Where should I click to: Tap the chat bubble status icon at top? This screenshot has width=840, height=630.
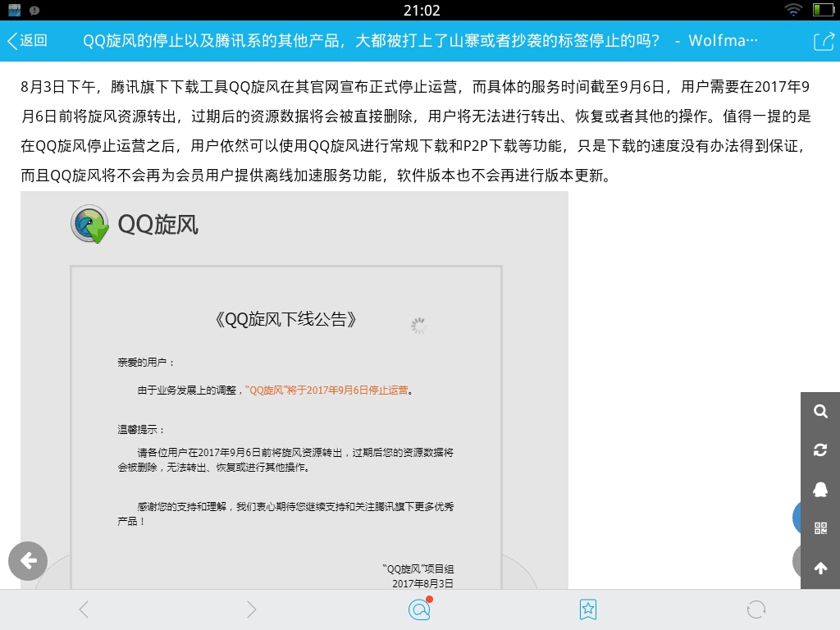click(34, 10)
